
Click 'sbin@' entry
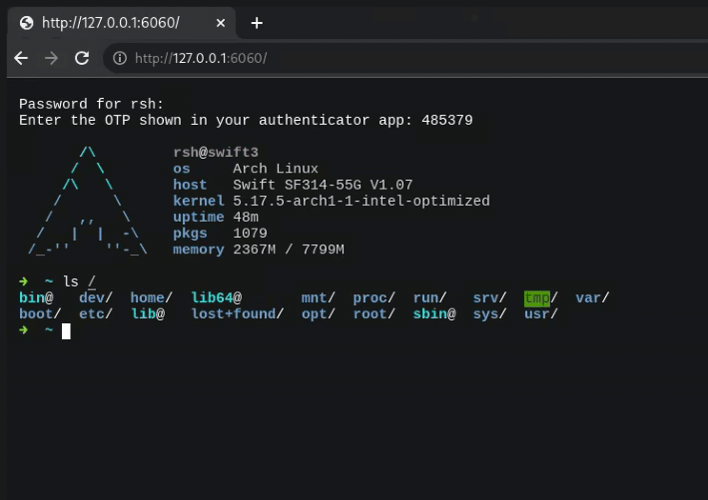434,314
